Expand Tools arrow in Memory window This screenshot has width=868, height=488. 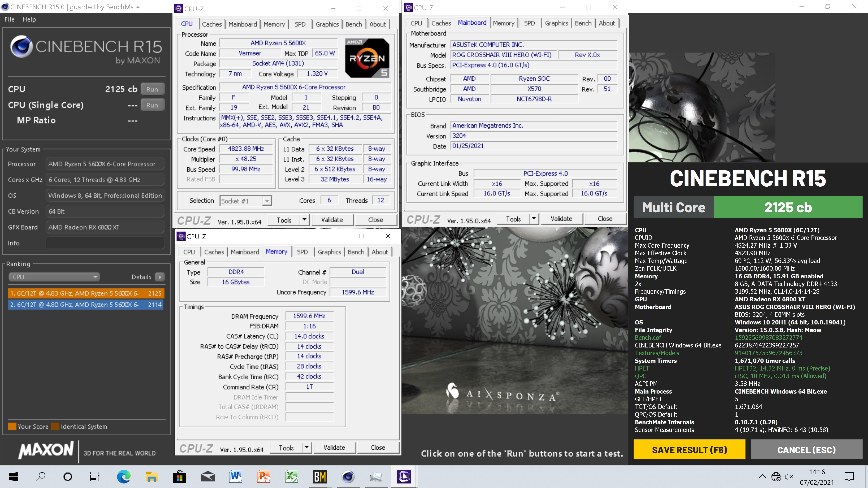306,448
